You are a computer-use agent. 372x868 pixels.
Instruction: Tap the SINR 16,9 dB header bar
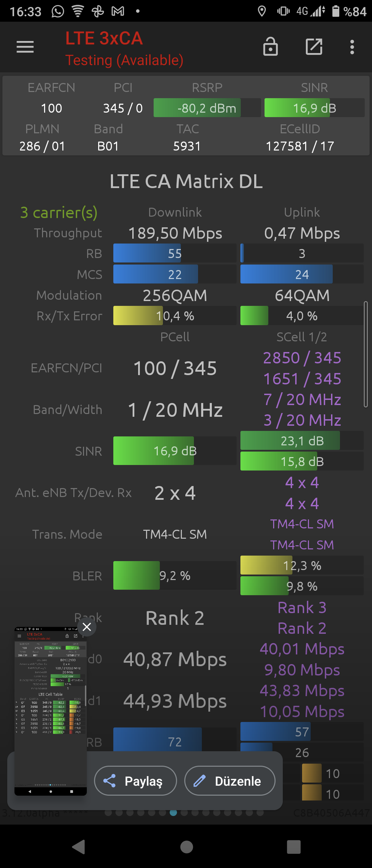tap(314, 108)
